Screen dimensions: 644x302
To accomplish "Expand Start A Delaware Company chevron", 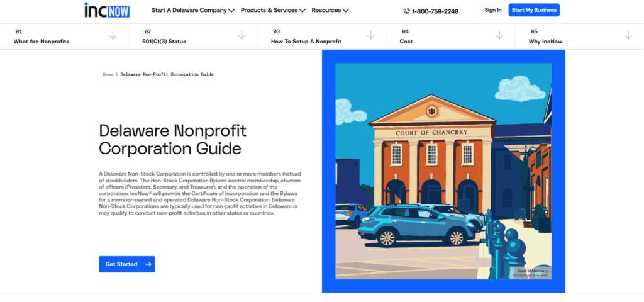I will (x=231, y=11).
